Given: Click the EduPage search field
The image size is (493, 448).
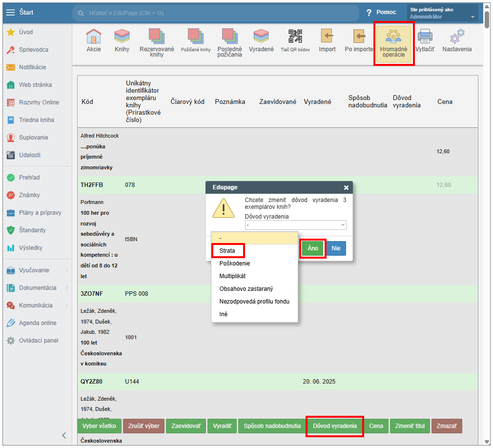Looking at the screenshot, I should coord(215,13).
